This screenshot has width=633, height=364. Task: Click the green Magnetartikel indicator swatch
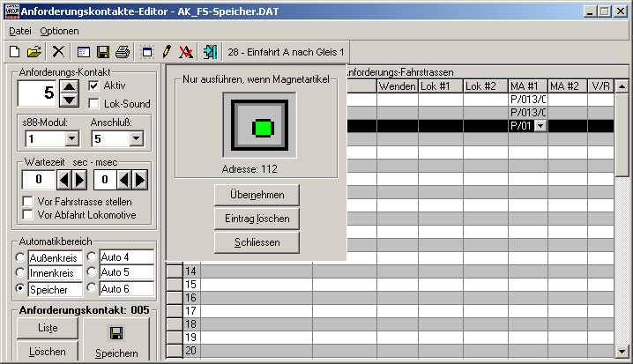tap(259, 129)
